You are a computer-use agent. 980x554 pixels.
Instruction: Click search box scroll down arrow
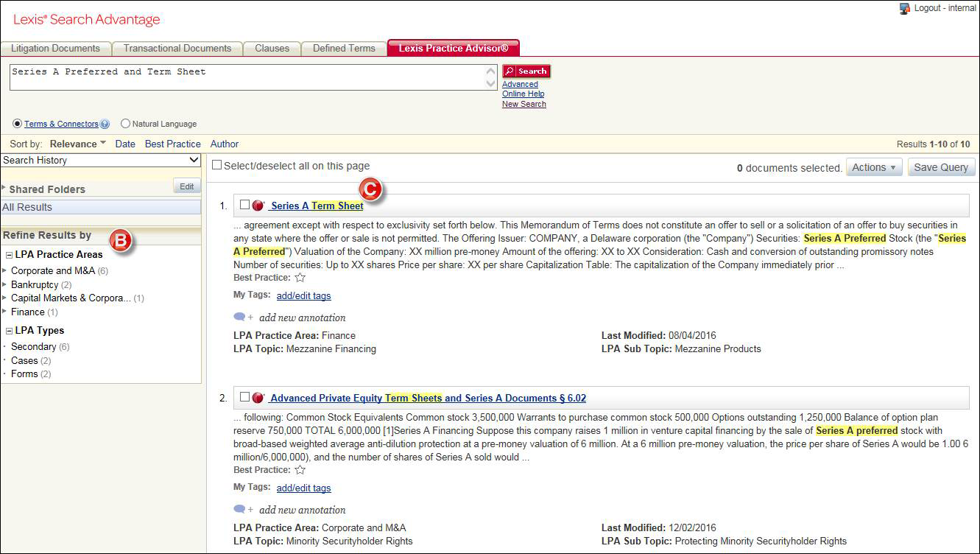(492, 83)
